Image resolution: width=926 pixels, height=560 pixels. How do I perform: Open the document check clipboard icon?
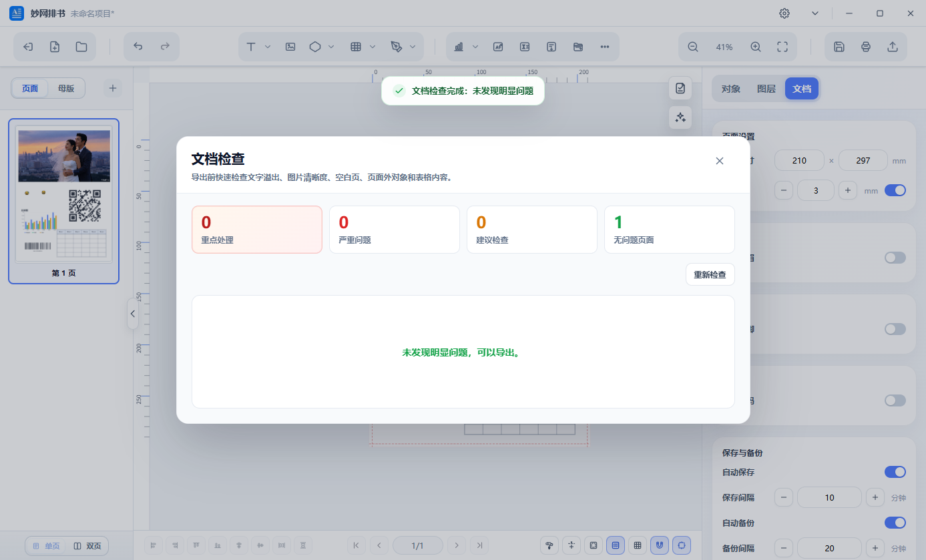click(x=680, y=88)
